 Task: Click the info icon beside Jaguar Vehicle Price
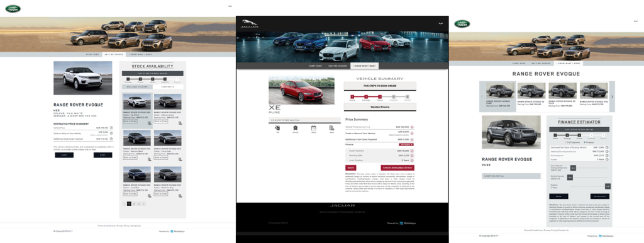[x=412, y=127]
